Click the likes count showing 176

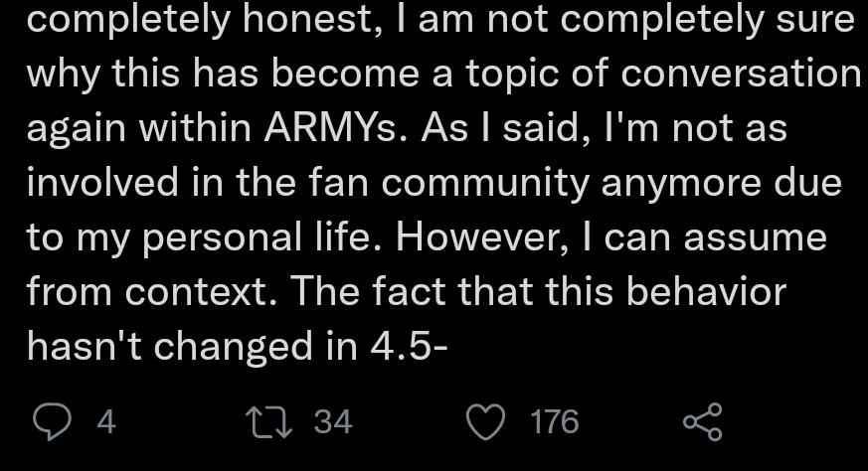click(554, 422)
